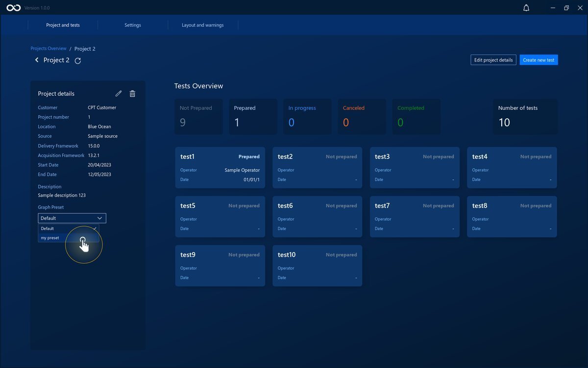Edit project details using the pencil icon

point(118,94)
